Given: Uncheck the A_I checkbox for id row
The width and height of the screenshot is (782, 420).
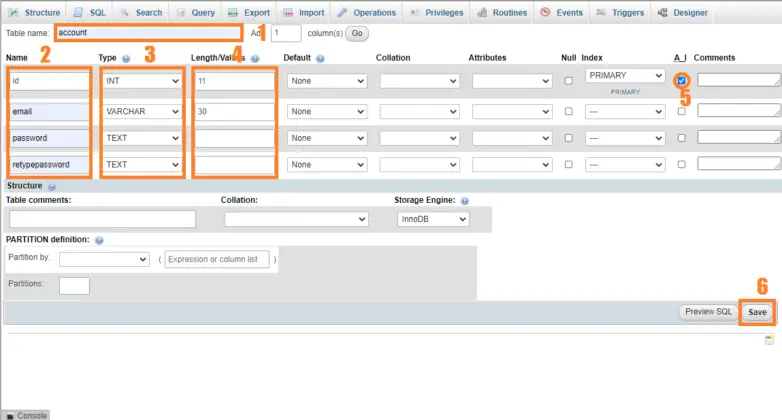Looking at the screenshot, I should coord(681,80).
